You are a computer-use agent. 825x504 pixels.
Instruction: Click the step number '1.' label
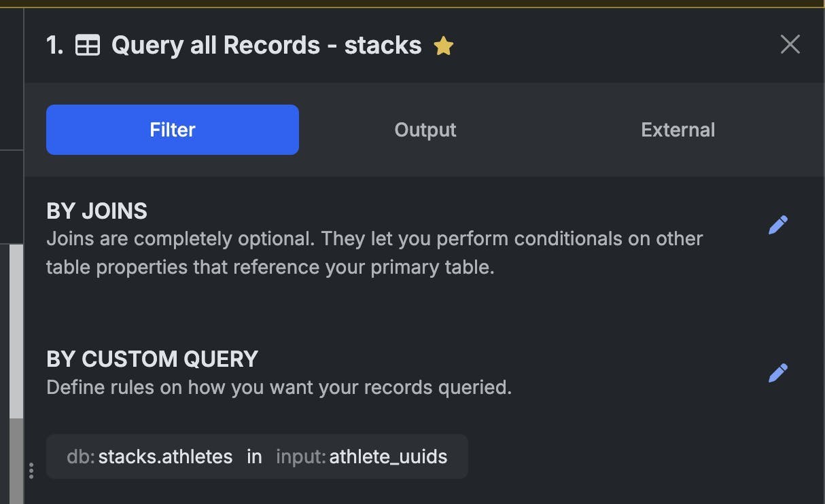pyautogui.click(x=55, y=46)
